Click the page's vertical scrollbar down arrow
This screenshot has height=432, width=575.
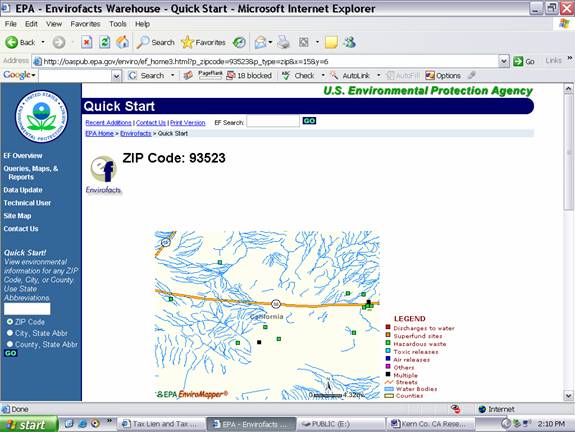(x=568, y=395)
